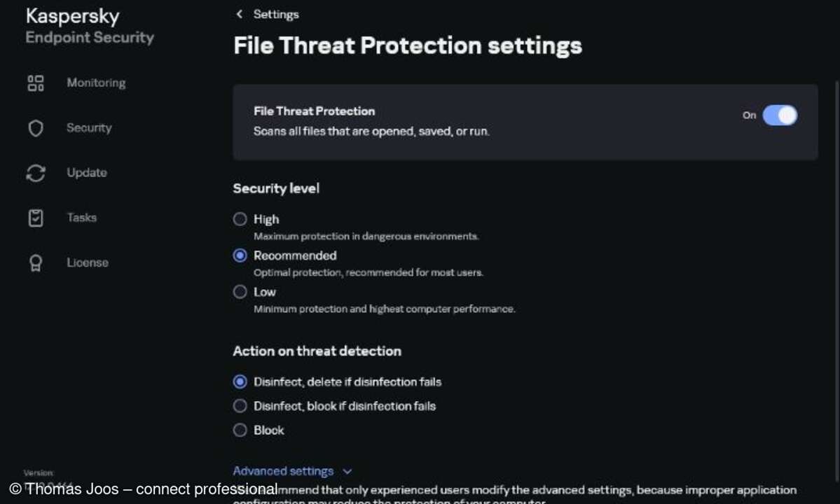Collapse Settings via the back chevron
The image size is (840, 504).
pos(239,14)
